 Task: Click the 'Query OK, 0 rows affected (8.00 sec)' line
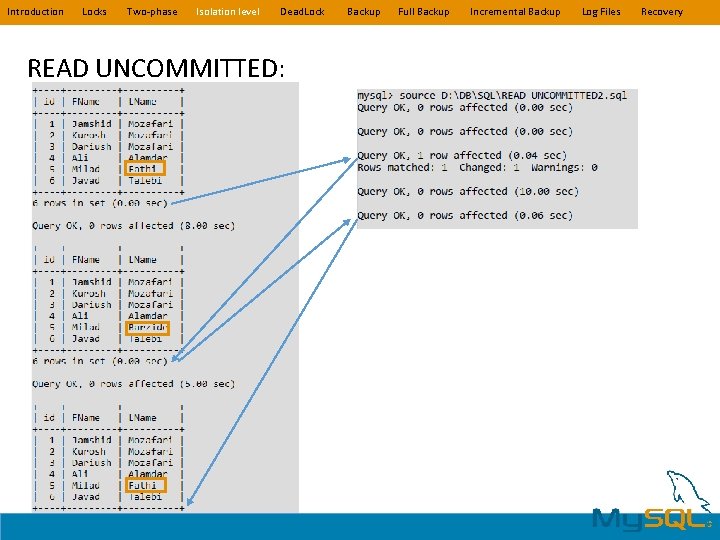134,226
